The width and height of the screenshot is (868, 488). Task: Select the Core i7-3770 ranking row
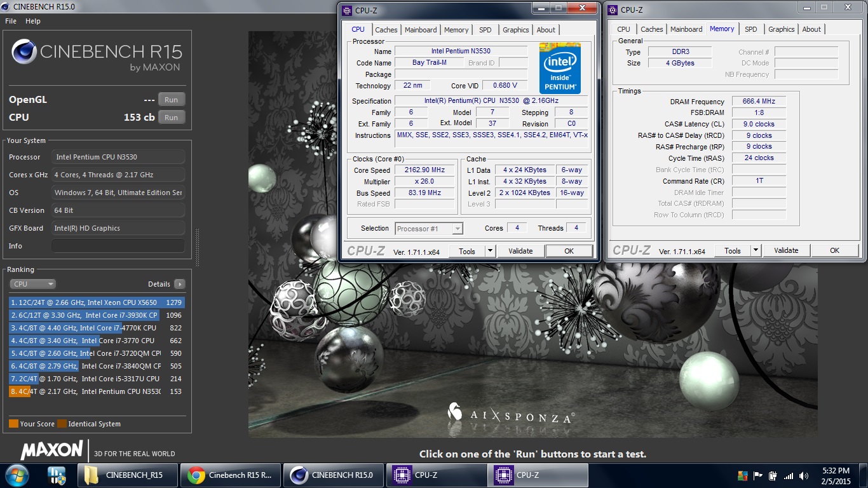point(97,341)
